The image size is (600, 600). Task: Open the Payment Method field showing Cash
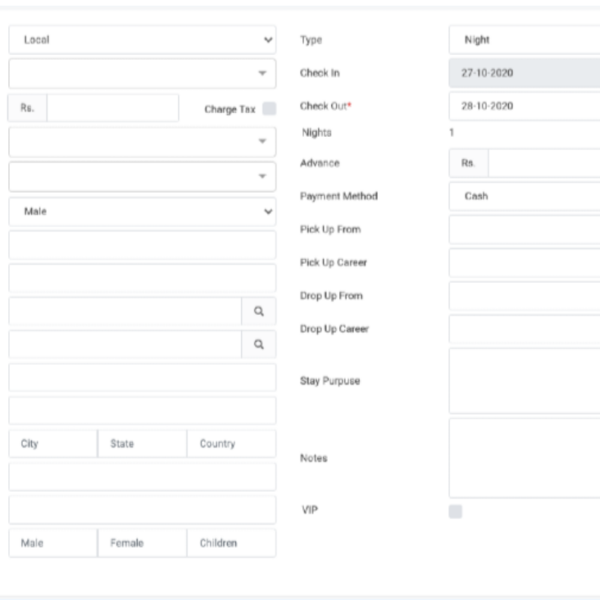(525, 196)
